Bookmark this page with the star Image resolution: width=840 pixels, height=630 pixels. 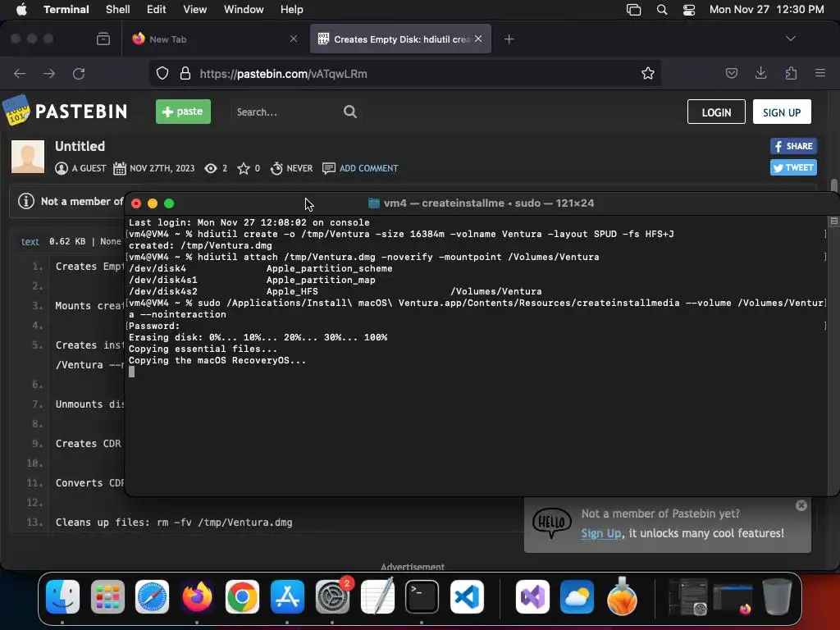coord(648,73)
